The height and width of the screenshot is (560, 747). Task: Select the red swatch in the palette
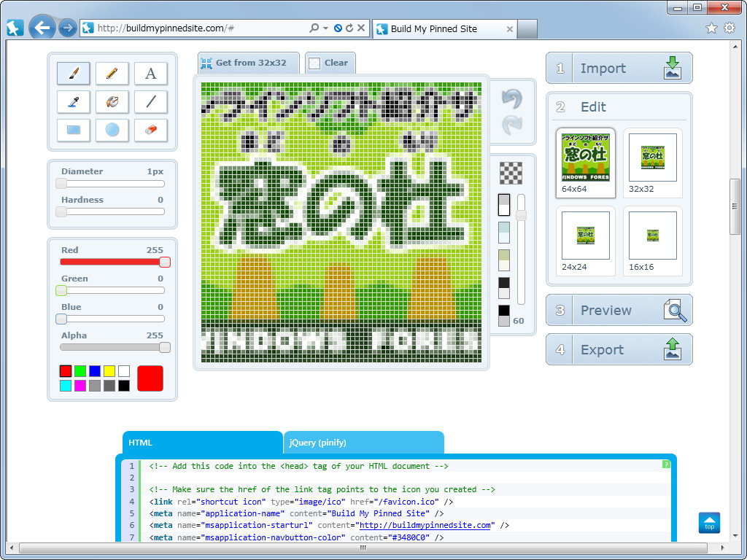(x=65, y=370)
